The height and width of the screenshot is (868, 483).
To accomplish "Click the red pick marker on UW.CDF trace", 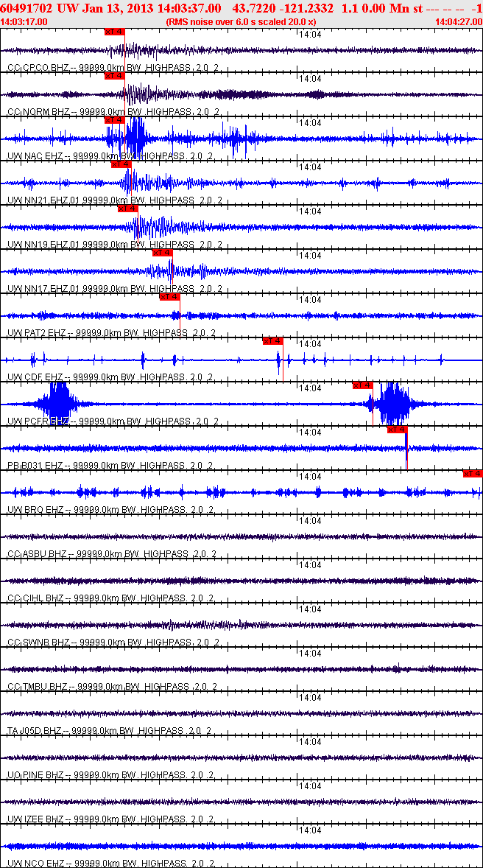I will tap(272, 341).
